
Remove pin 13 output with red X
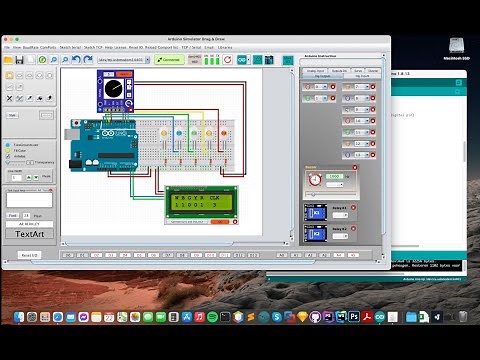(373, 155)
